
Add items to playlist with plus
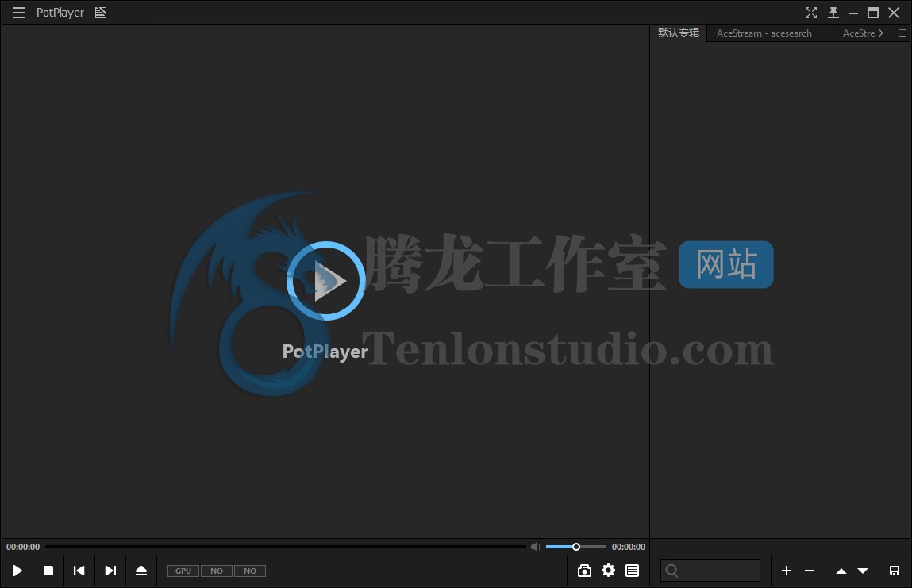pos(787,571)
